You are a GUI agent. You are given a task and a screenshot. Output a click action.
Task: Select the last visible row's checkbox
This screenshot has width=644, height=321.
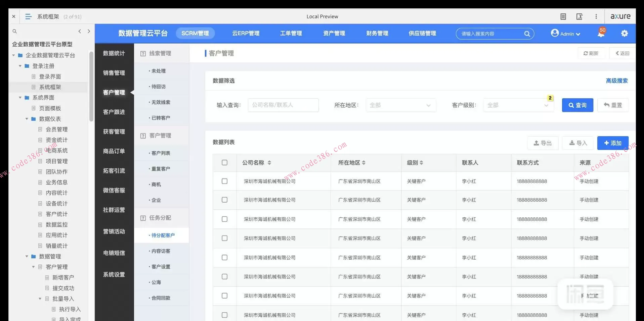pos(224,315)
